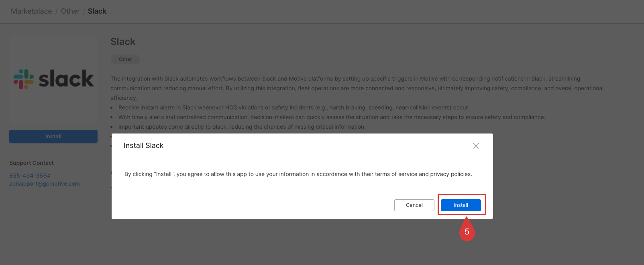The image size is (644, 265).
Task: Click the Install button under Slack logo
Action: click(x=53, y=136)
